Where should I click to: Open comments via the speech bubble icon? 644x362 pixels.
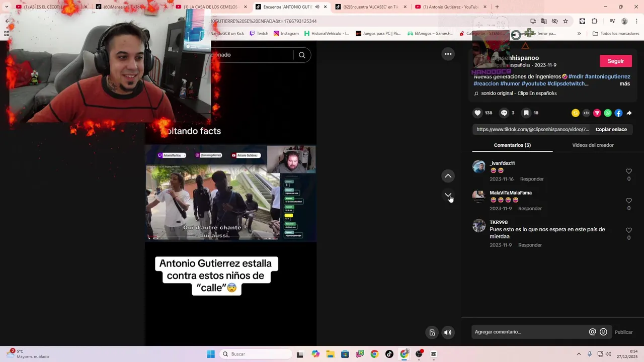coord(504,113)
